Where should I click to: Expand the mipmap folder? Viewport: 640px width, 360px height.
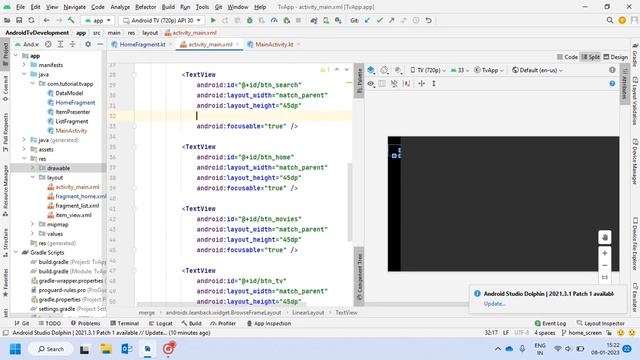tap(32, 224)
